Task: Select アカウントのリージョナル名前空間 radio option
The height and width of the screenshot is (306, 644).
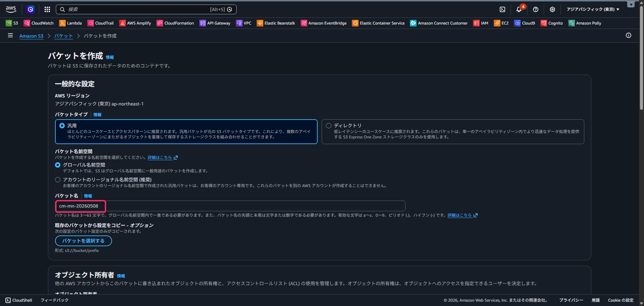Action: [58, 180]
